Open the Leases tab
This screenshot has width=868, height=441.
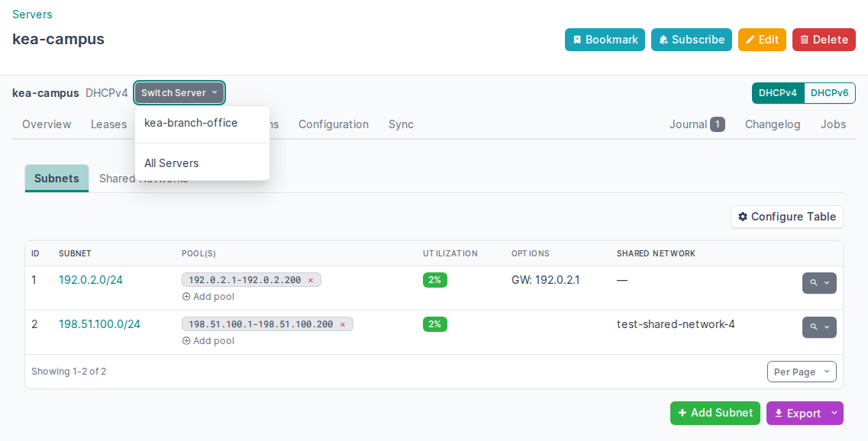click(108, 124)
